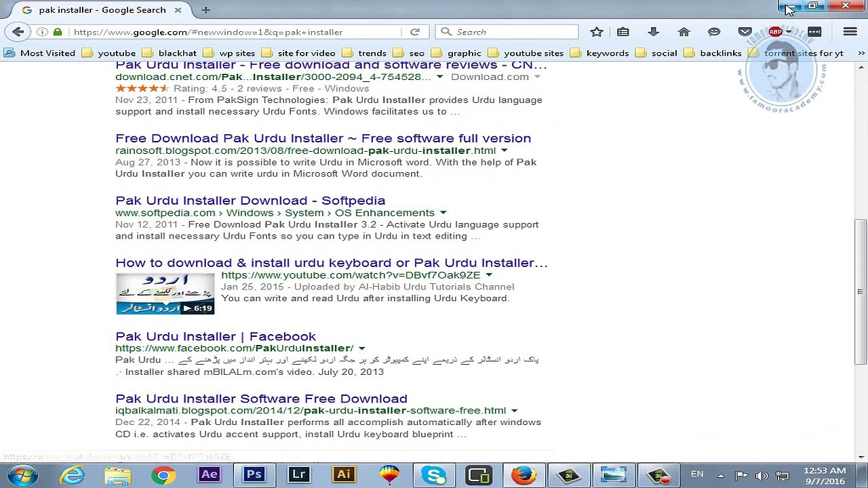Image resolution: width=868 pixels, height=488 pixels.
Task: Open the Downloads arrow icon
Action: (x=654, y=32)
